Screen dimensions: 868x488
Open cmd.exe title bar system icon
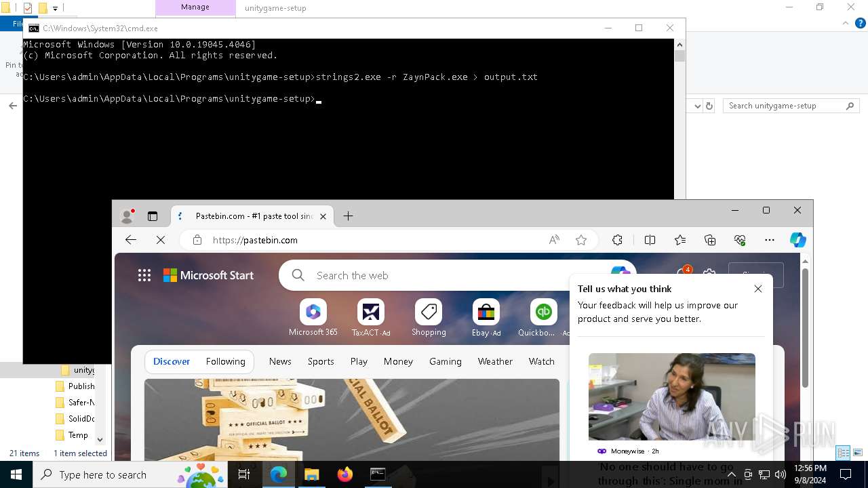(x=33, y=28)
